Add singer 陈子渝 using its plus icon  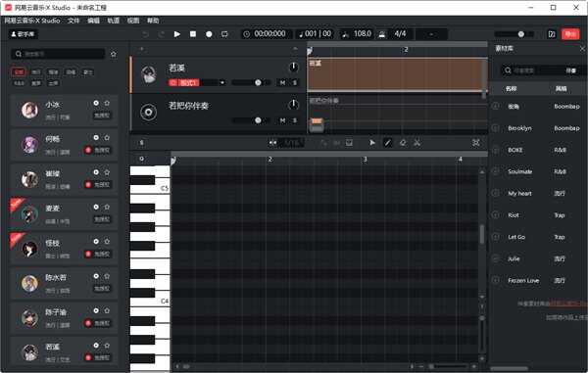click(96, 310)
